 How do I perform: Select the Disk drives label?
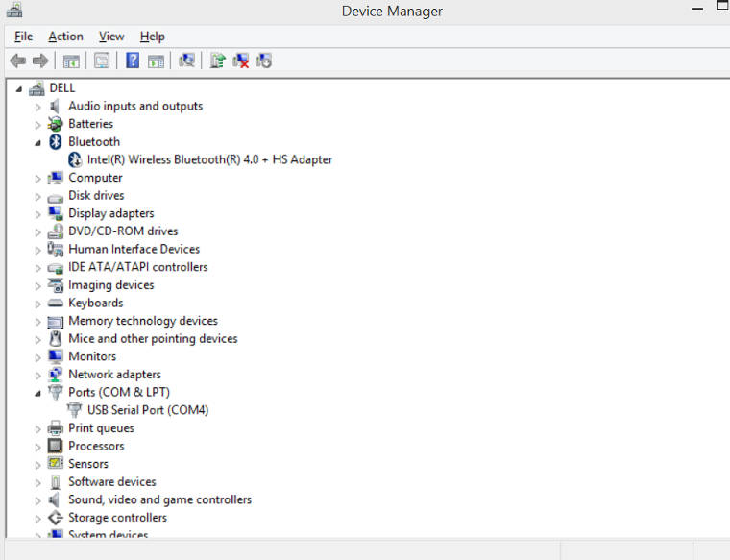(96, 196)
